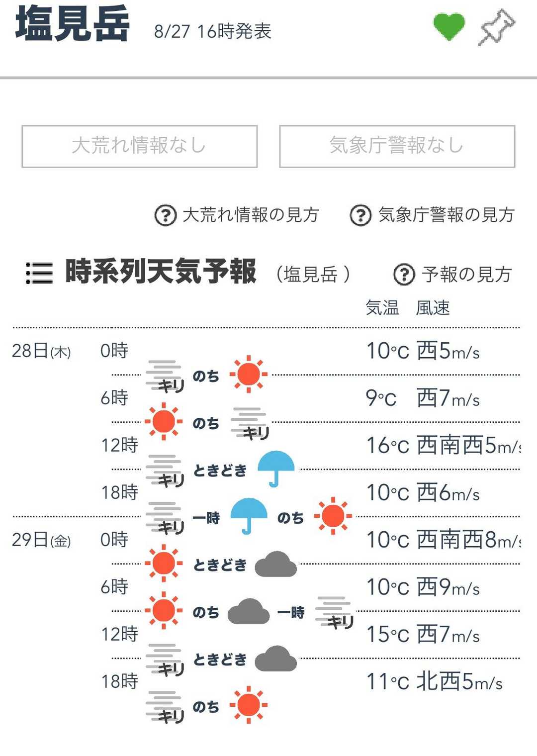Open the 予報の見方 help link
Viewport: 537px width, 756px height.
[x=466, y=274]
